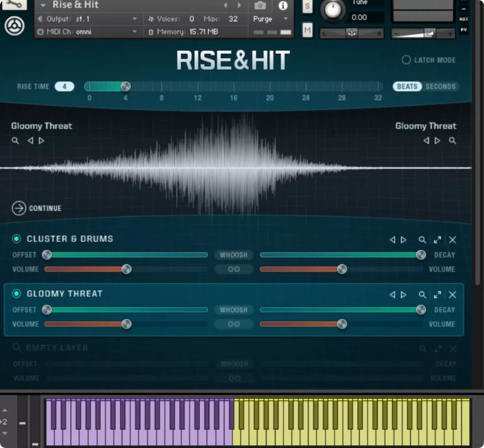The height and width of the screenshot is (448, 484).
Task: Turn the Tune knob
Action: coord(333,10)
